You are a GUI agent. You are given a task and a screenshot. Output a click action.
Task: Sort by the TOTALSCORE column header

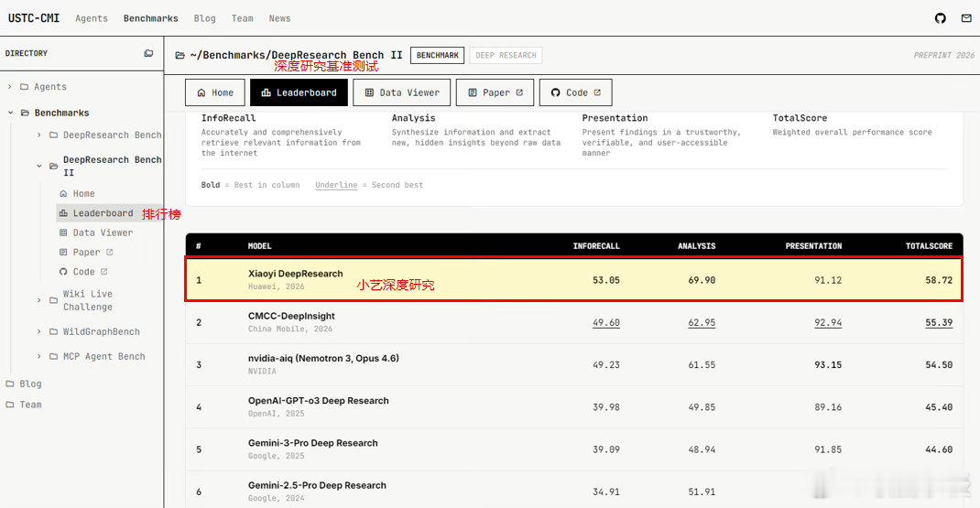tap(929, 246)
